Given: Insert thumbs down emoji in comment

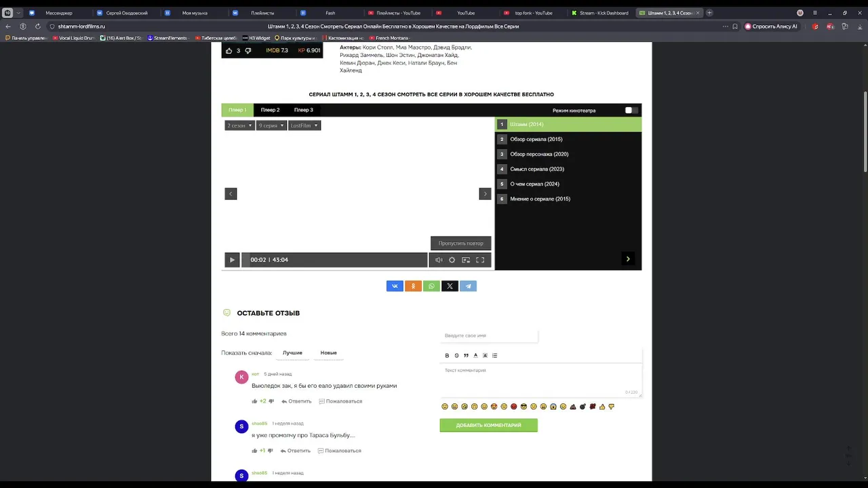Looking at the screenshot, I should [612, 407].
